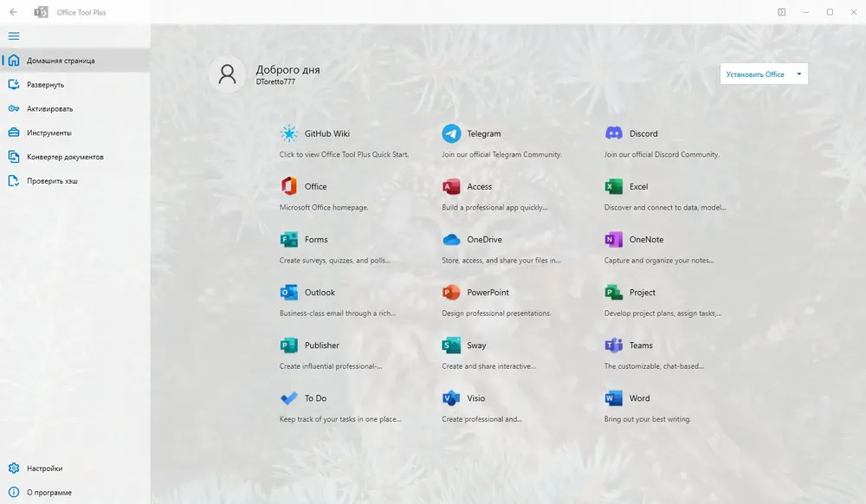The width and height of the screenshot is (866, 504).
Task: Click 'Join our official Discord Community.' text
Action: tap(662, 154)
